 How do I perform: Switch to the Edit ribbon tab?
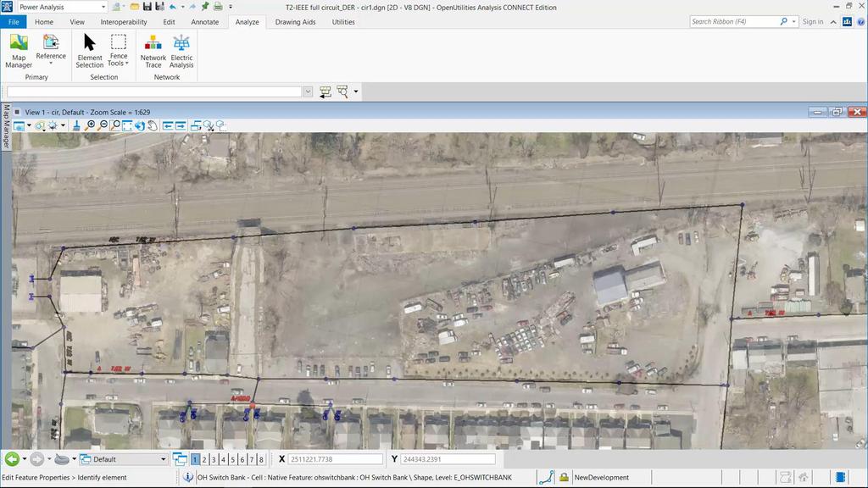[169, 22]
